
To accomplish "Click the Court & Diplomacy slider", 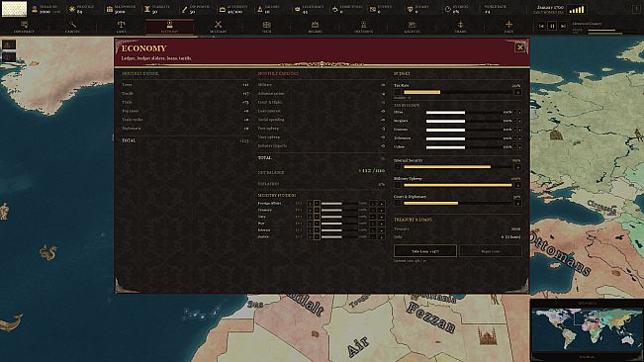I will point(458,203).
